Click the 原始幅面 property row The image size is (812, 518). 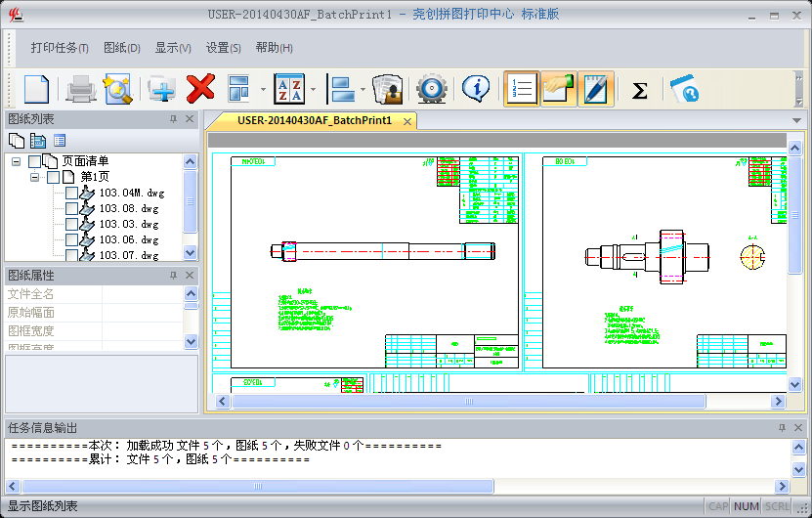(94, 313)
